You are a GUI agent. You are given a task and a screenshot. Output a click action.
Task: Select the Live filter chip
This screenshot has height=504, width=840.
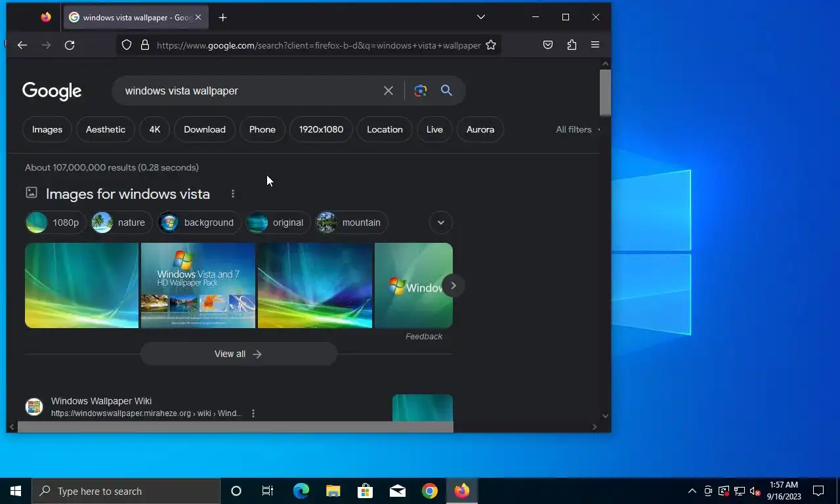tap(434, 129)
